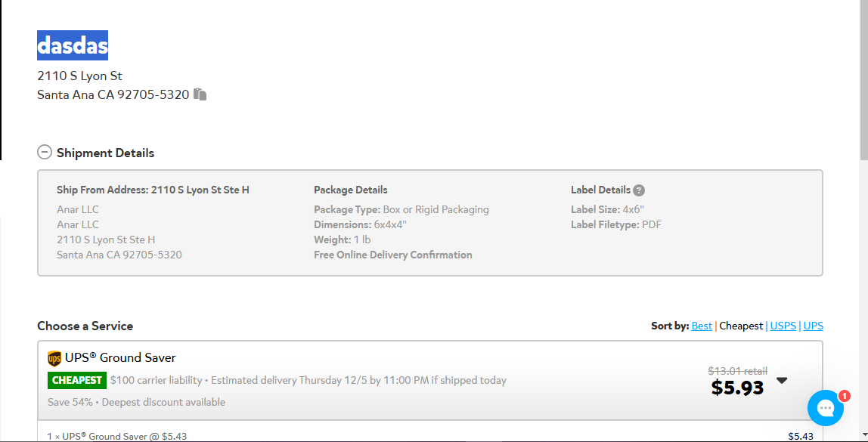Click the $5.93 price amount
The image size is (868, 442).
point(737,388)
